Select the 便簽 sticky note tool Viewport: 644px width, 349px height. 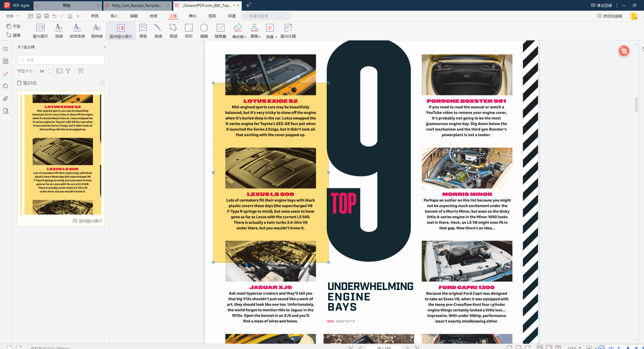click(x=143, y=31)
